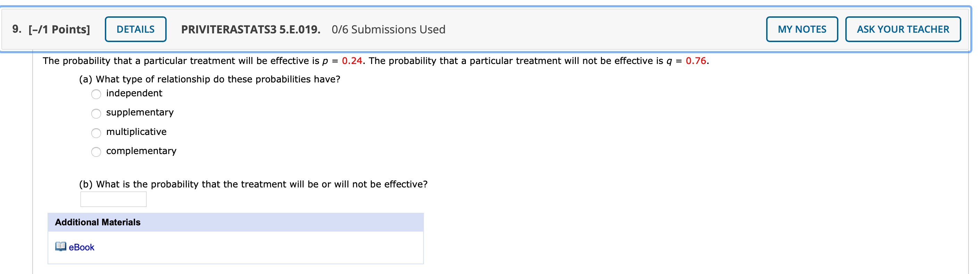980x274 pixels.
Task: Expand the DETAILS button for question 9
Action: click(135, 29)
